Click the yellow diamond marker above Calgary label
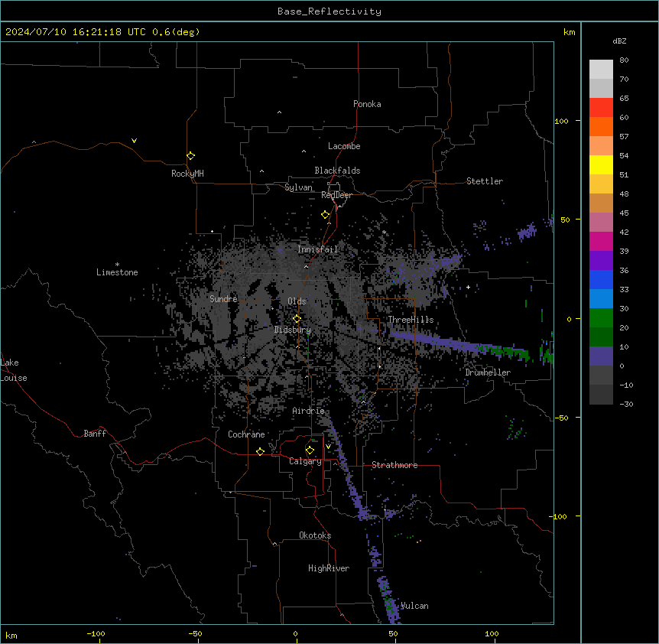Image resolution: width=659 pixels, height=644 pixels. pos(310,450)
